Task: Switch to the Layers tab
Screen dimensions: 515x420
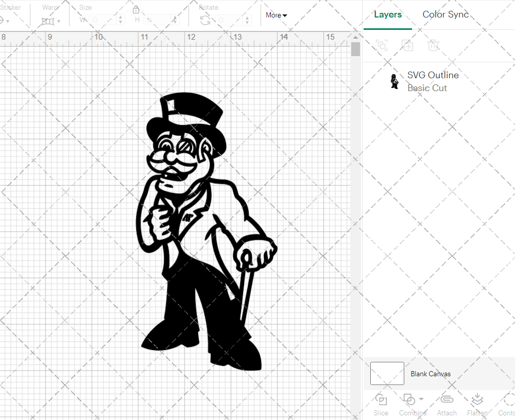Action: (388, 14)
